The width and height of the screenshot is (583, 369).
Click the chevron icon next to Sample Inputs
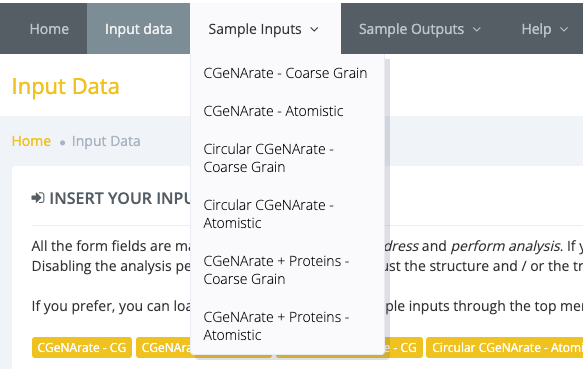[314, 29]
